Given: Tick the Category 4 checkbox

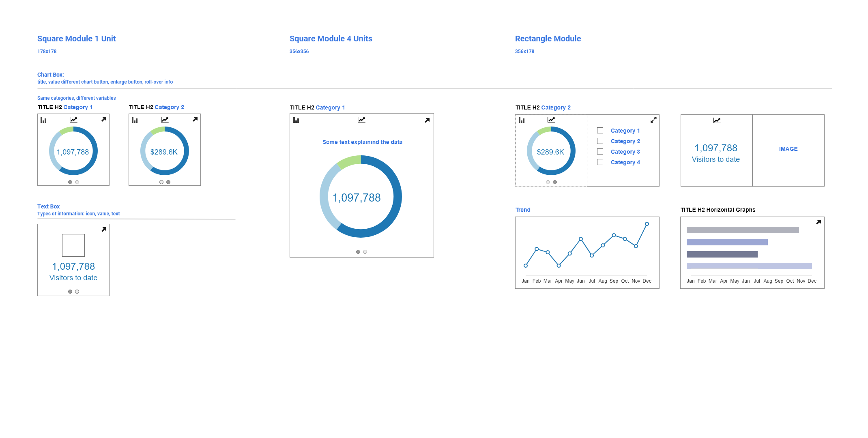Looking at the screenshot, I should [x=600, y=162].
